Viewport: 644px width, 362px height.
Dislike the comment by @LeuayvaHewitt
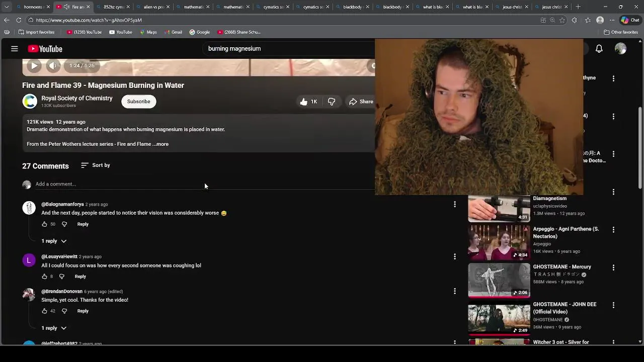click(x=61, y=277)
